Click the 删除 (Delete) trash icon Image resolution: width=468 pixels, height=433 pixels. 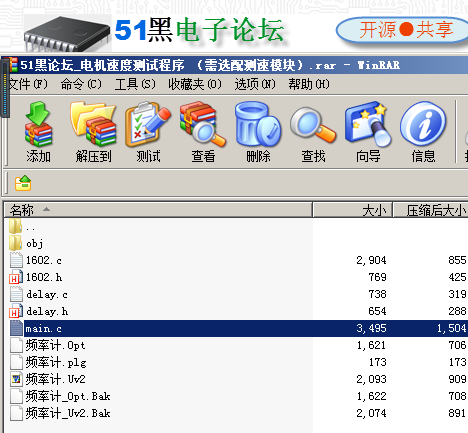[258, 132]
